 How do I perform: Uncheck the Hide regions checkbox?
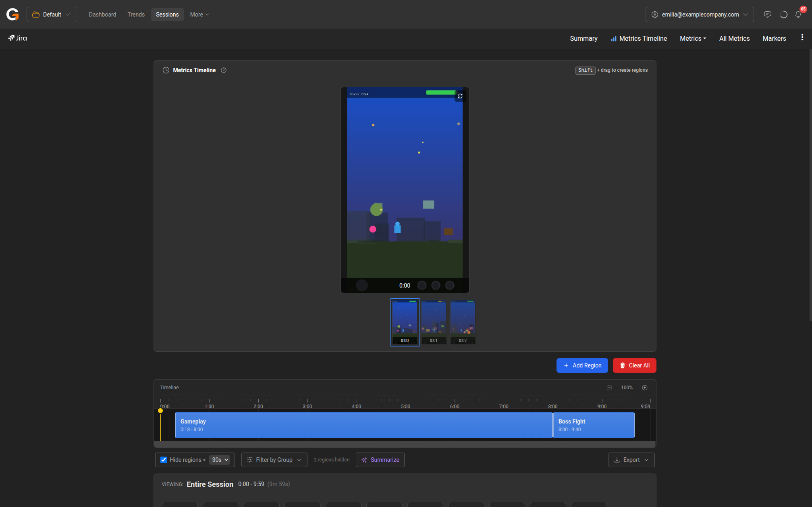point(164,460)
